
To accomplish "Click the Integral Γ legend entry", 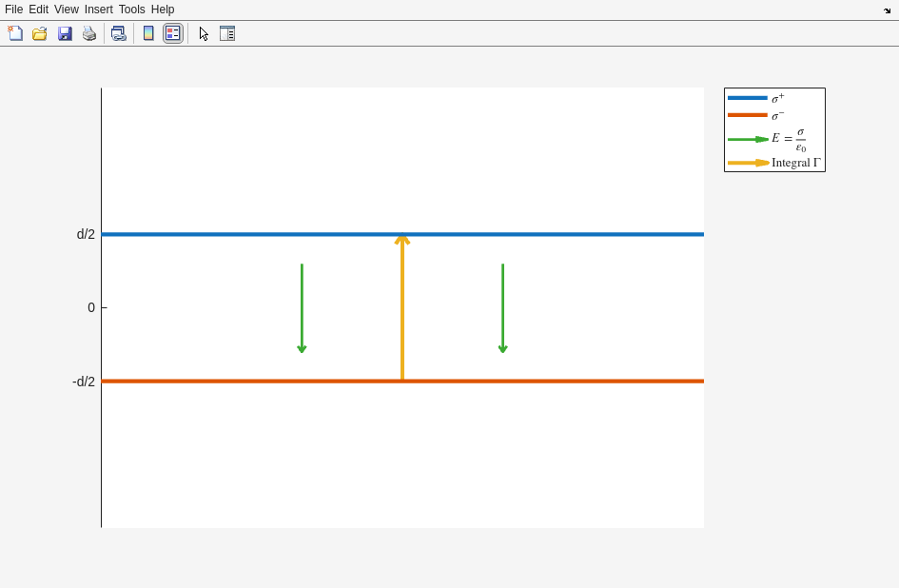I will click(795, 163).
